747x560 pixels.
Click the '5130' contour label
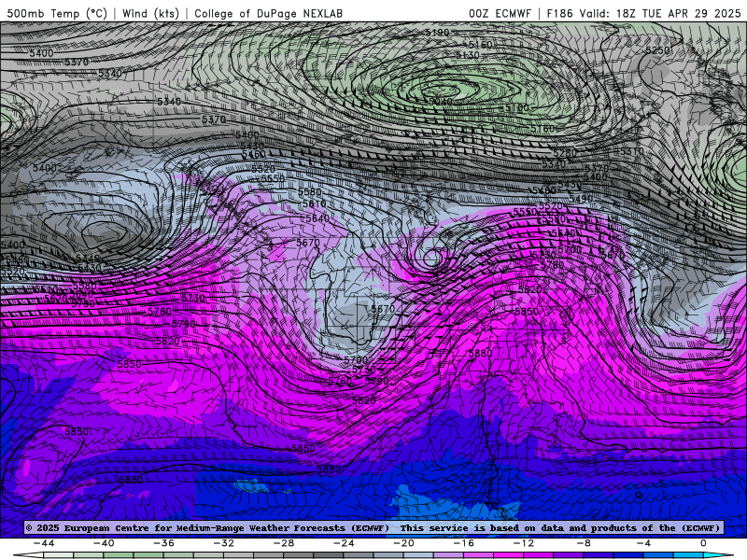pos(468,55)
